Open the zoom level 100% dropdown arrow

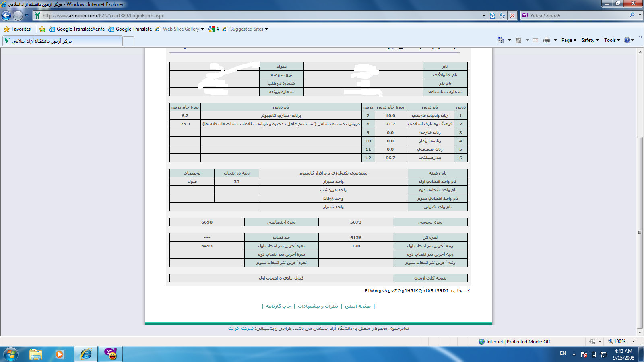634,341
